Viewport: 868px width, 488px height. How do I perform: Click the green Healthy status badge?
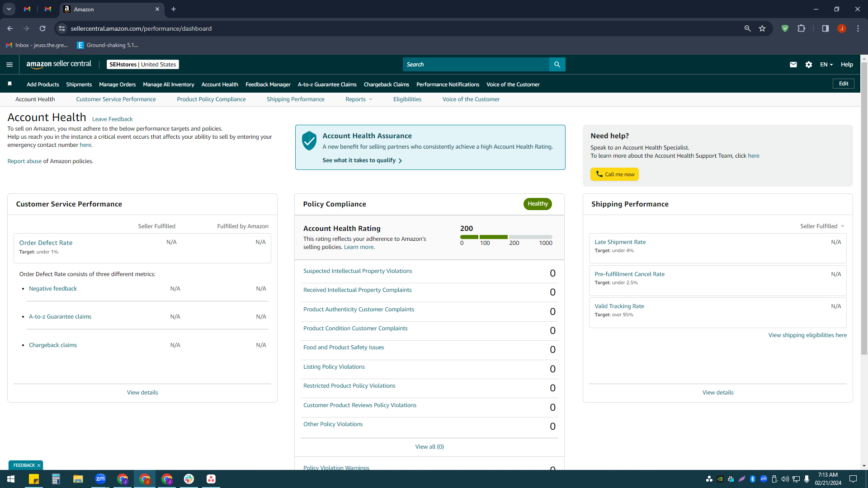(x=538, y=204)
